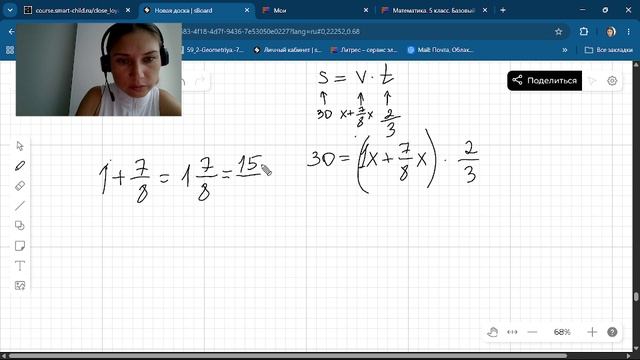Select the Shapes tool
Viewport: 640px width, 360px height.
(20, 226)
